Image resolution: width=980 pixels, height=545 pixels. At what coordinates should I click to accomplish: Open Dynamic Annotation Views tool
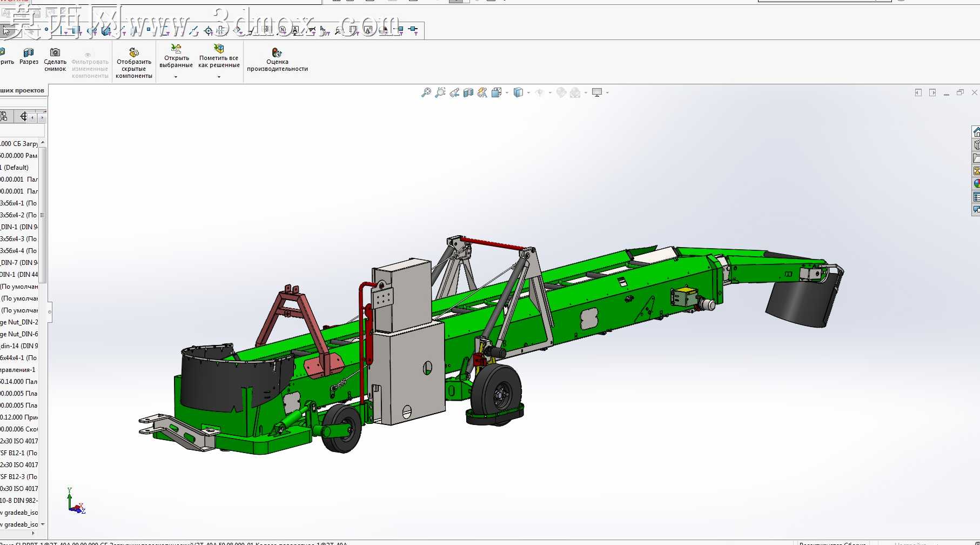[x=482, y=92]
